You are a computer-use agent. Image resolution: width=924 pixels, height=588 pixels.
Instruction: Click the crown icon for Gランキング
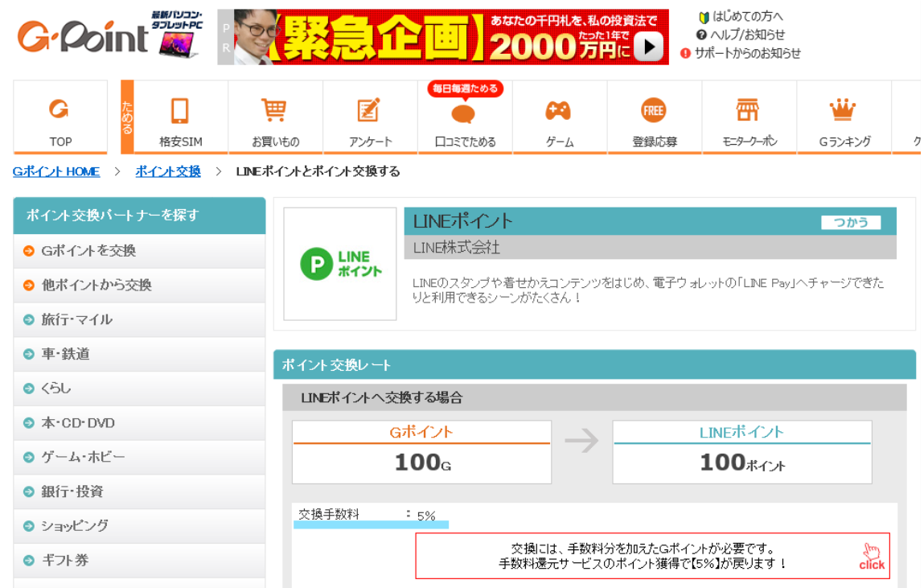point(843,109)
